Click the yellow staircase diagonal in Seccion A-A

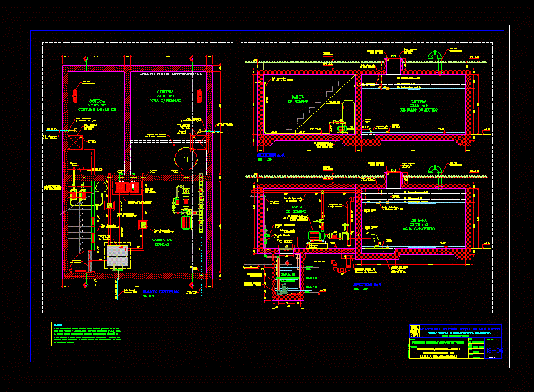coord(325,104)
